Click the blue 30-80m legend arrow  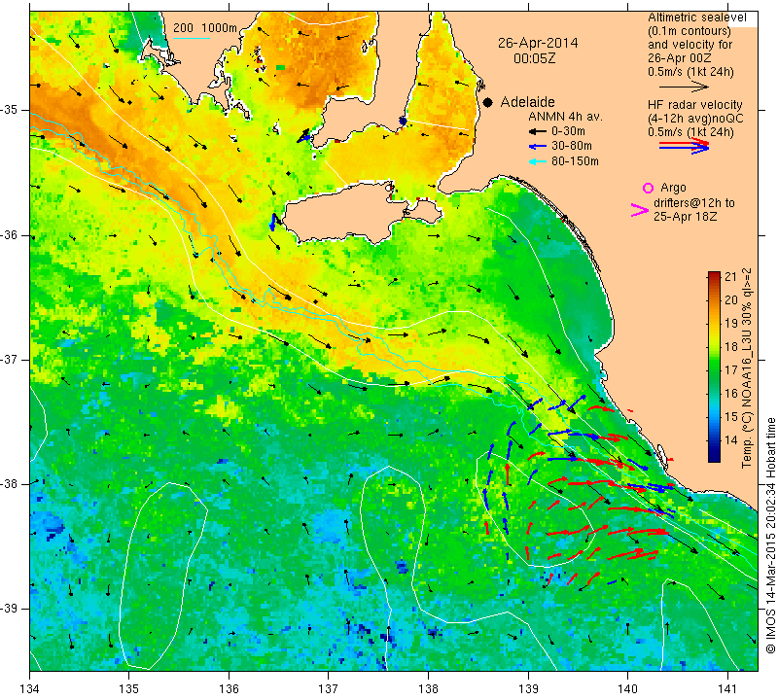[537, 147]
